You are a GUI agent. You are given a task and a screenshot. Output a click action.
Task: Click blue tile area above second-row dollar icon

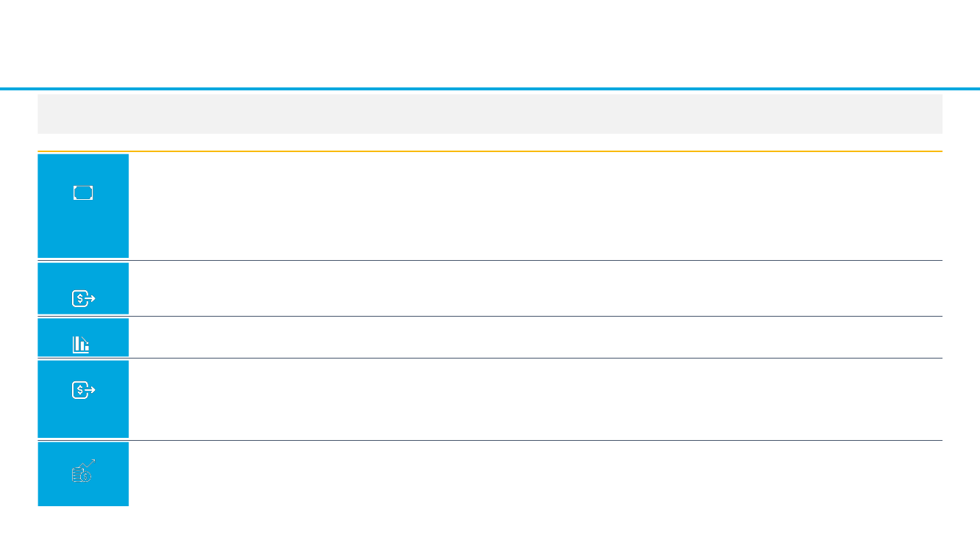coord(83,275)
